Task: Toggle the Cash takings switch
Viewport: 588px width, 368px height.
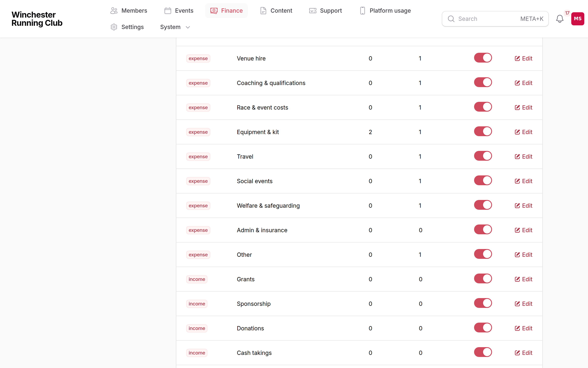Action: [x=483, y=352]
